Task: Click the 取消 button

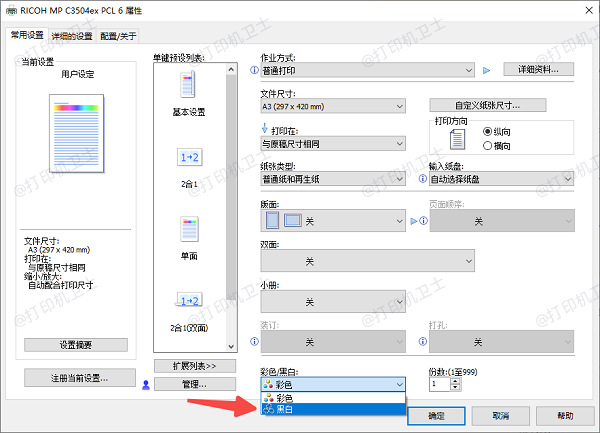Action: pos(501,416)
